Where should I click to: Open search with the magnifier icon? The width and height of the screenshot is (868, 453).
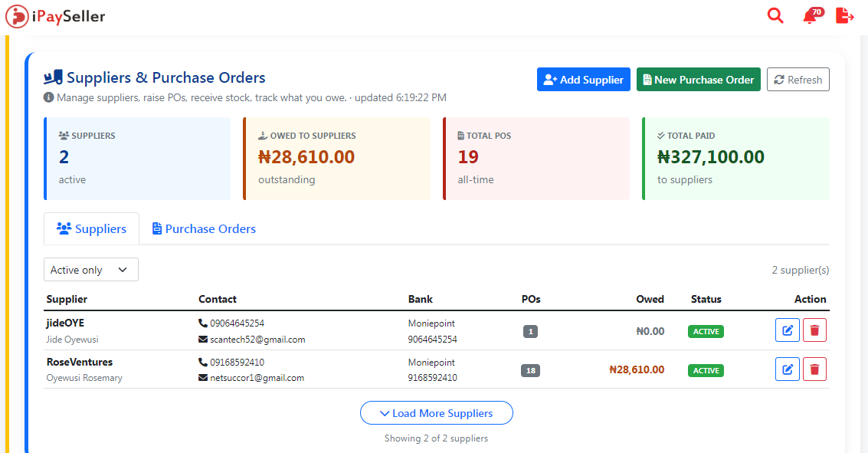click(775, 15)
